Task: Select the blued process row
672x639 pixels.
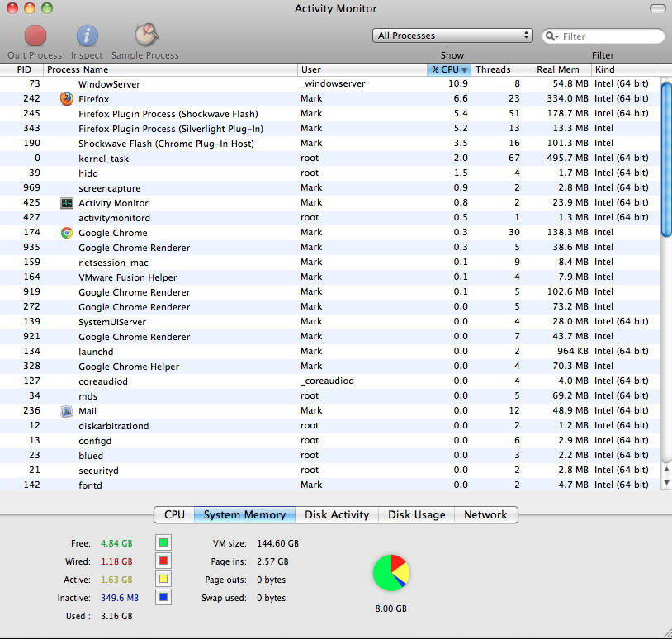Action: point(330,456)
